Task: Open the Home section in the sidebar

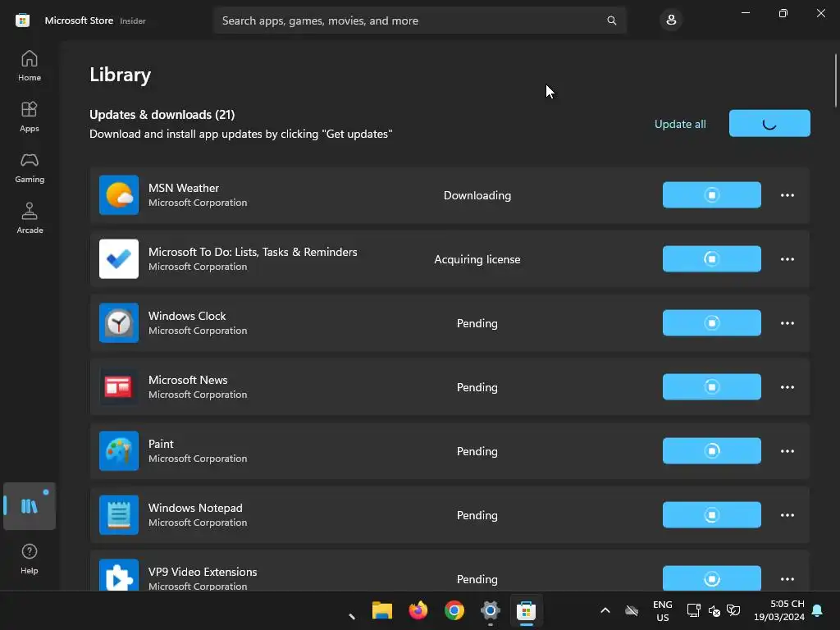Action: click(x=30, y=66)
